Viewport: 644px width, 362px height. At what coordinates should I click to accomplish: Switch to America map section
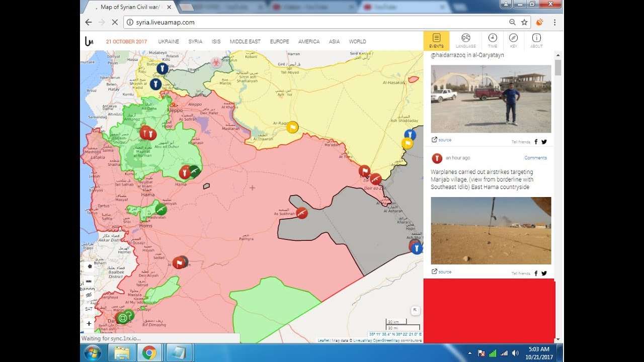(309, 42)
